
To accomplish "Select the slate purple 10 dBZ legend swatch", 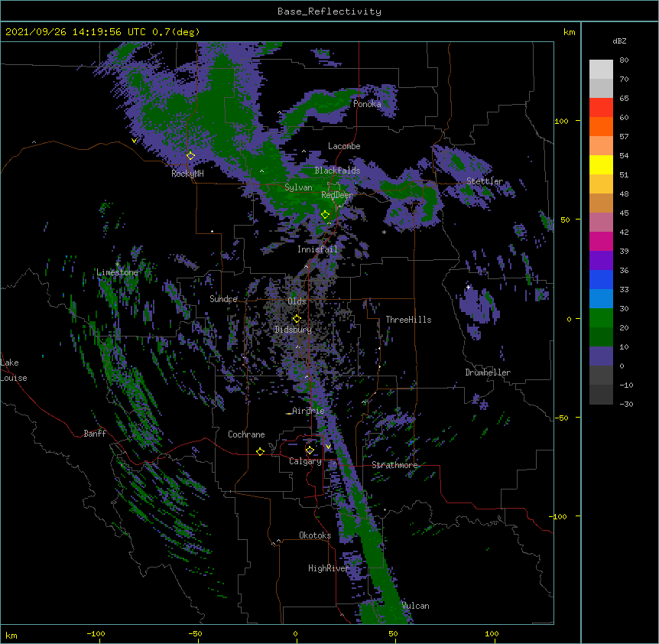I will pos(601,356).
